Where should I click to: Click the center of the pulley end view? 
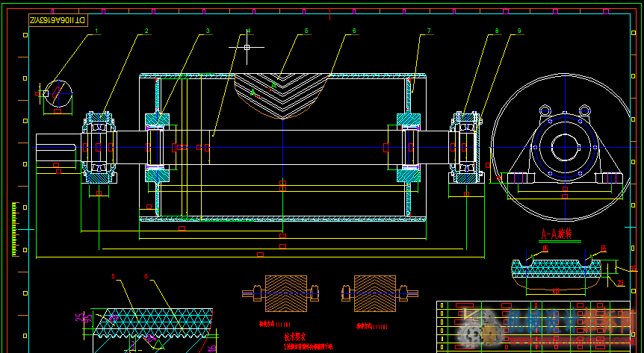(566, 147)
